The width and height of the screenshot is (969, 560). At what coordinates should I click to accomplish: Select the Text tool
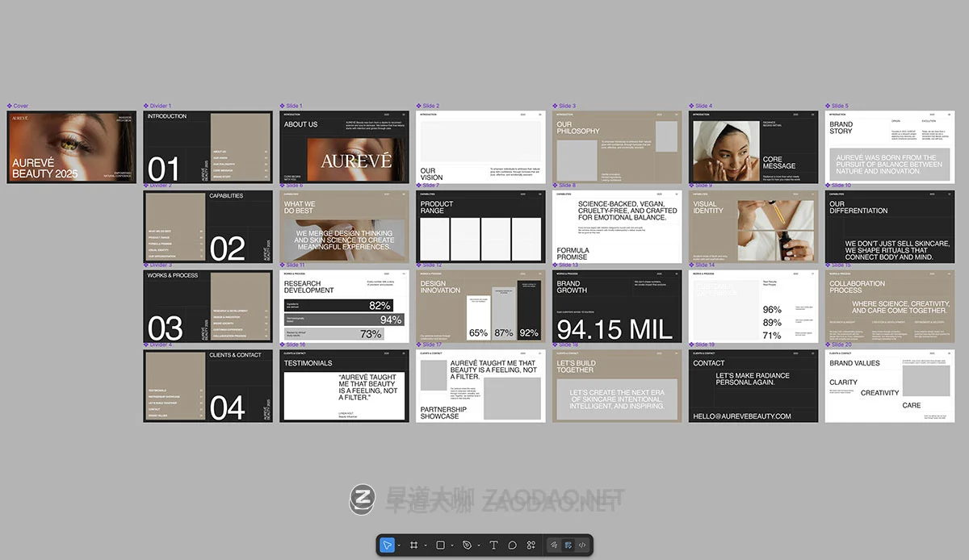click(x=493, y=545)
